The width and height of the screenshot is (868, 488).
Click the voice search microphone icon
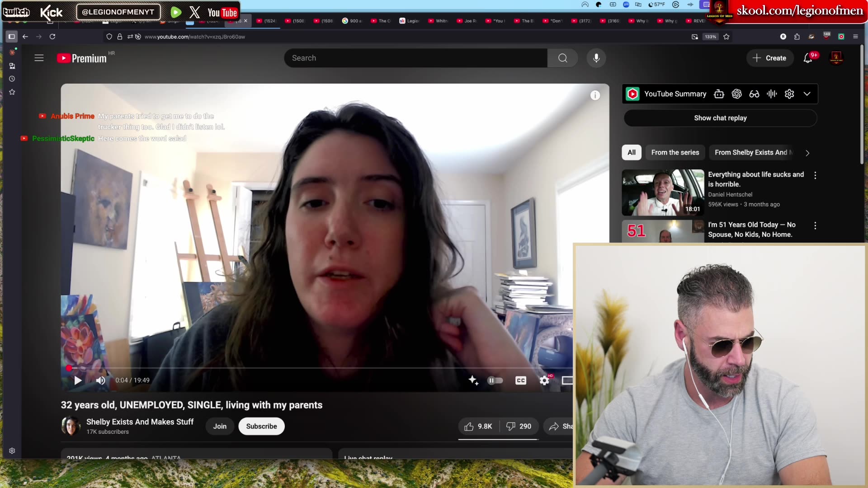596,58
